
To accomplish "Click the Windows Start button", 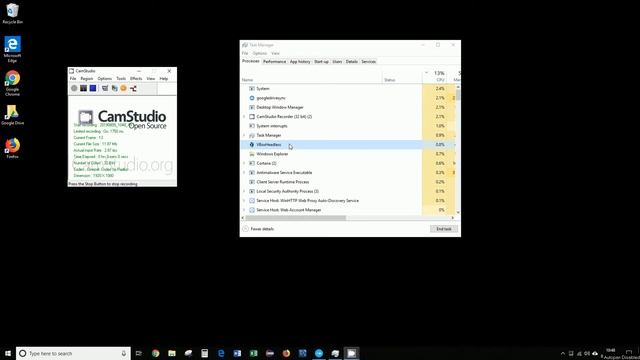I will 8,353.
